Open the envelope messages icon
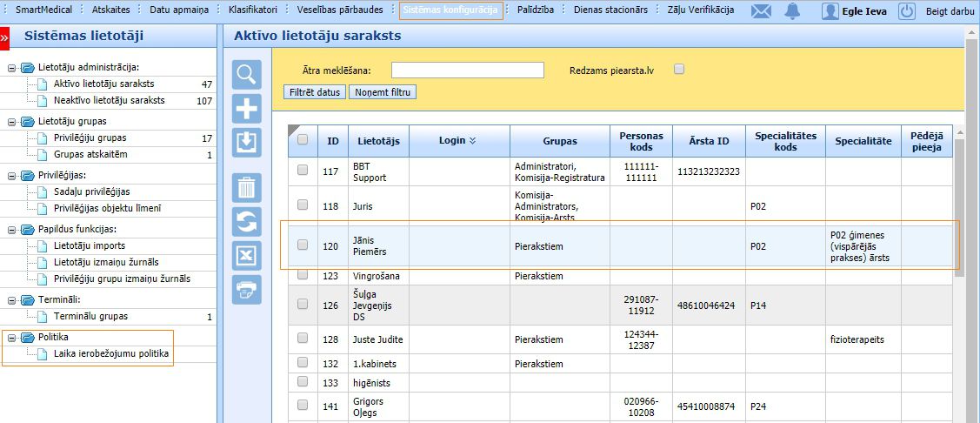980x423 pixels. (x=761, y=11)
